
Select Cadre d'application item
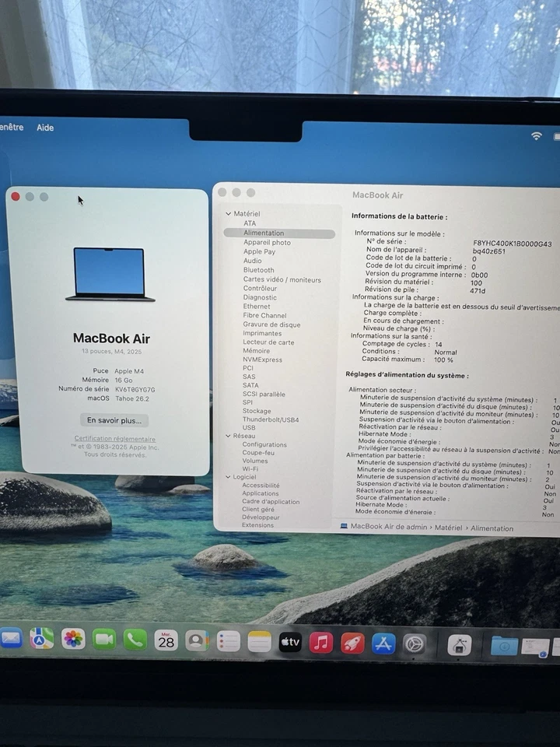(x=271, y=502)
